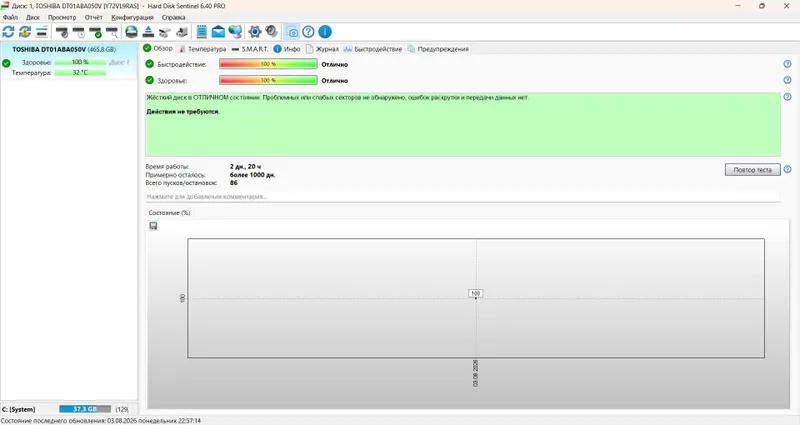The image size is (800, 425).
Task: Click the Всего пусков/остановок value 86
Action: pyautogui.click(x=234, y=183)
